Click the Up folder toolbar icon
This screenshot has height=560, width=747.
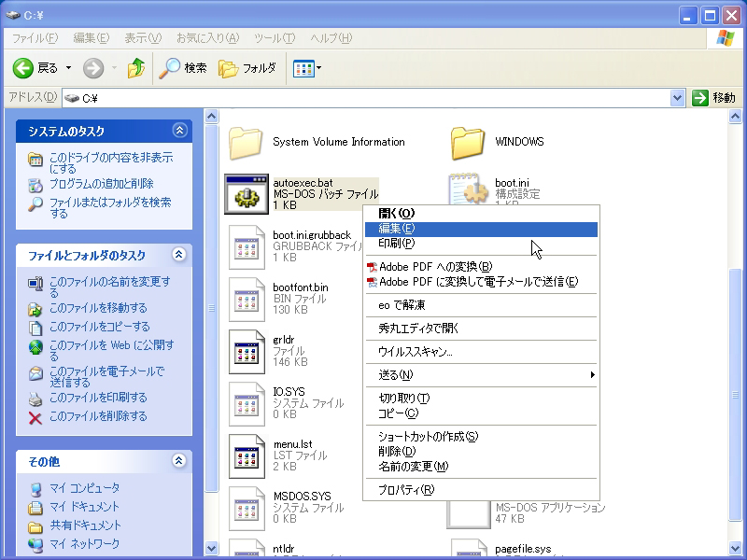pyautogui.click(x=136, y=68)
